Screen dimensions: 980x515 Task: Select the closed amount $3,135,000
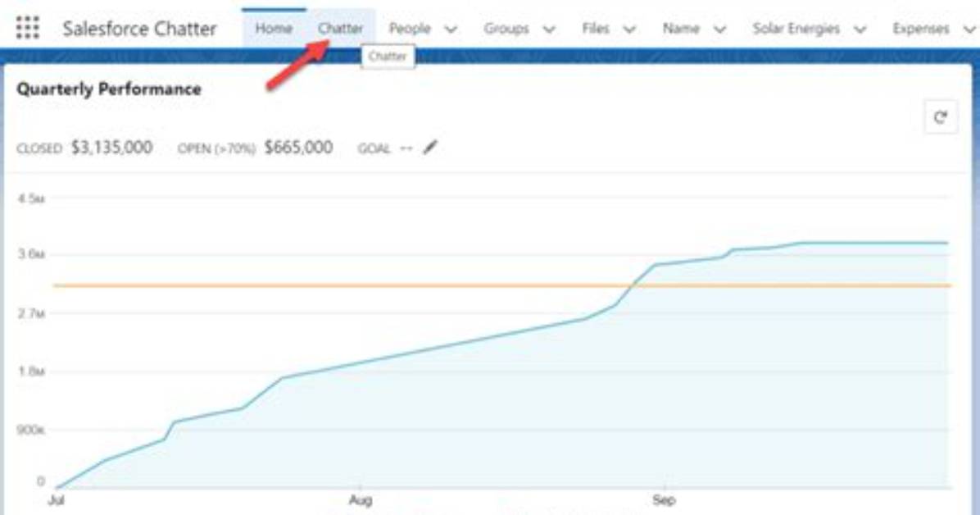[111, 148]
